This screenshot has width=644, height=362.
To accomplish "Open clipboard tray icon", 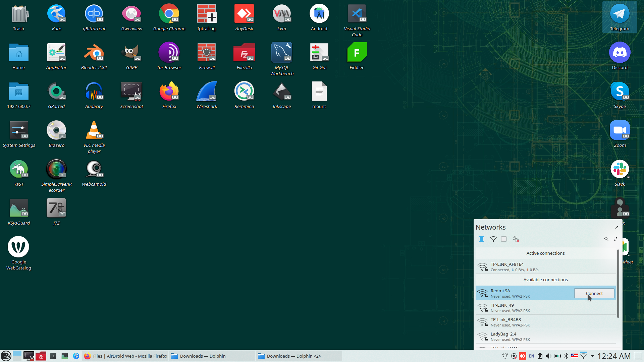I will [540, 356].
